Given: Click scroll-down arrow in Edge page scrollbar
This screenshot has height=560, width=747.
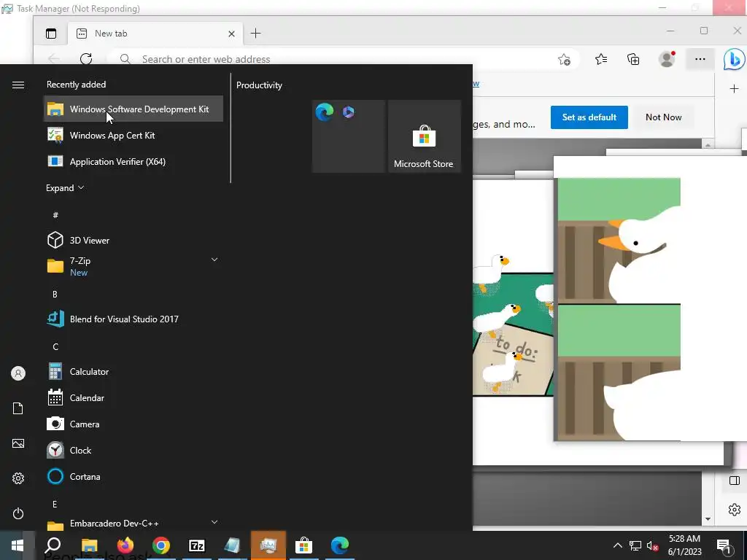Looking at the screenshot, I should point(708,519).
